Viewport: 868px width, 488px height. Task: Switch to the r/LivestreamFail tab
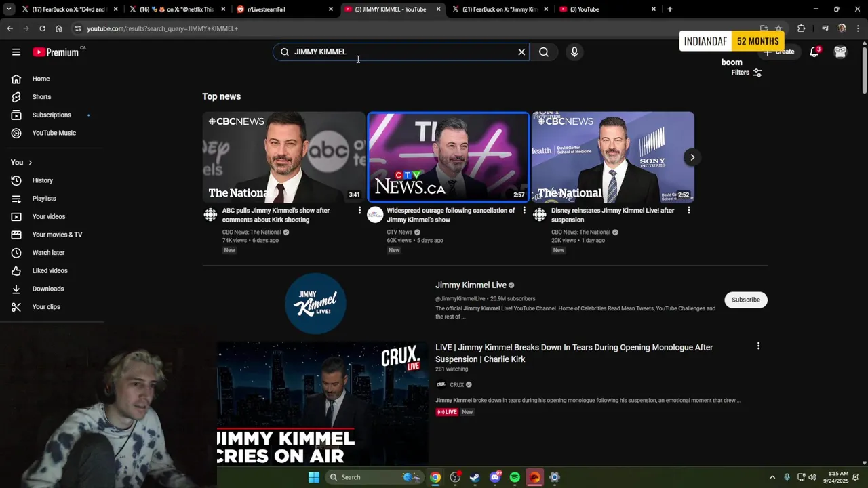click(285, 9)
